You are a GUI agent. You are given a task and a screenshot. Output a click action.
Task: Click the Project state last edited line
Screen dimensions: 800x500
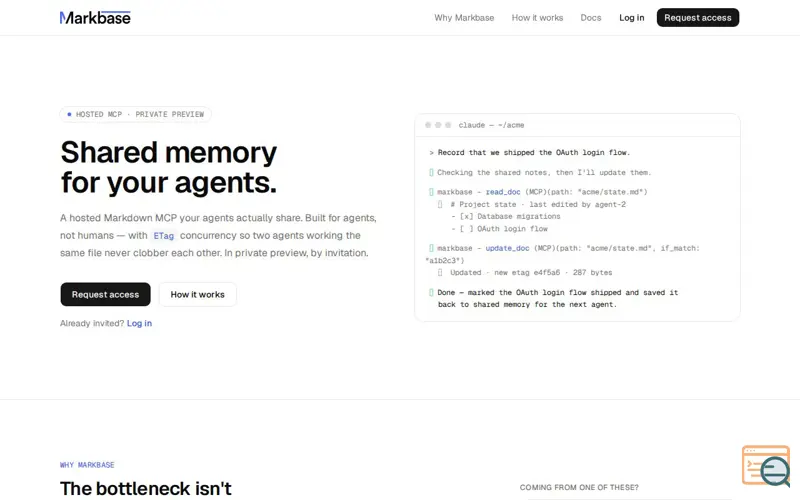click(x=532, y=204)
